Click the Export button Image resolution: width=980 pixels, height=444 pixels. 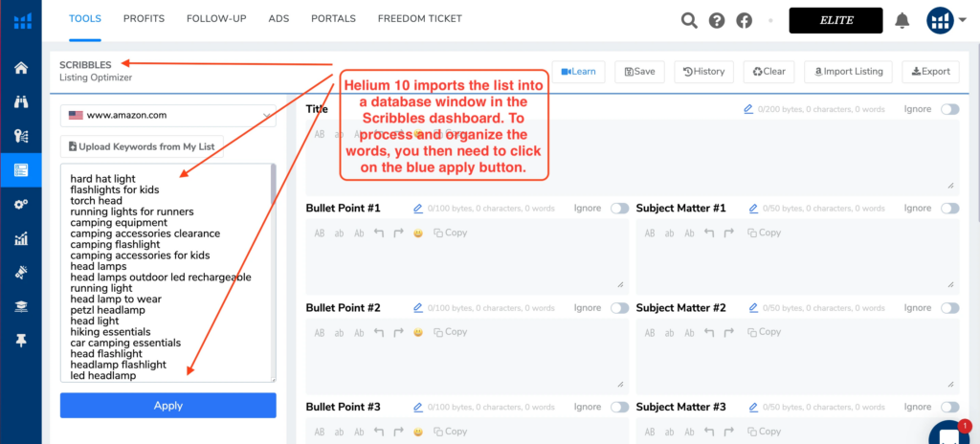pos(930,72)
